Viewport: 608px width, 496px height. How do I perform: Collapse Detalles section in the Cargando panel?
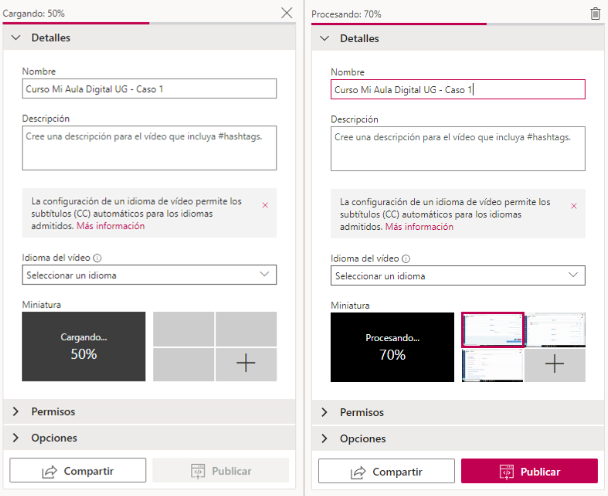coord(149,38)
